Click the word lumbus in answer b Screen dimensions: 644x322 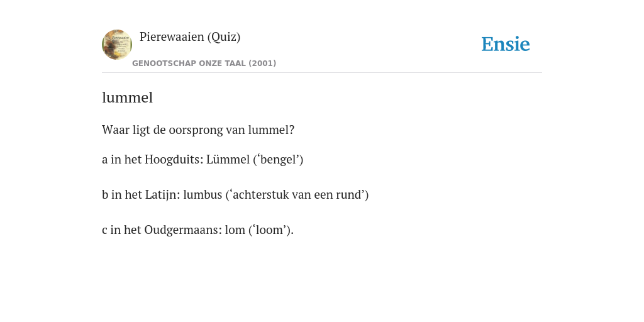pos(203,195)
